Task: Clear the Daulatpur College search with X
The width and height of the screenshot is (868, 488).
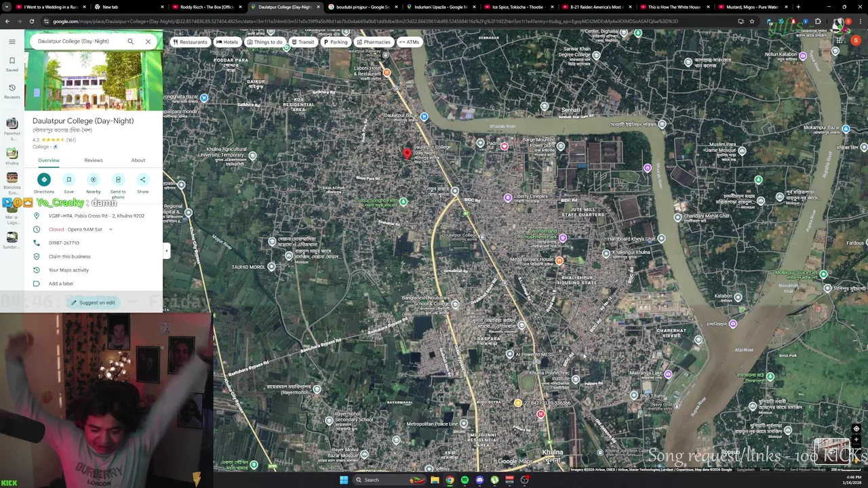Action: 148,41
